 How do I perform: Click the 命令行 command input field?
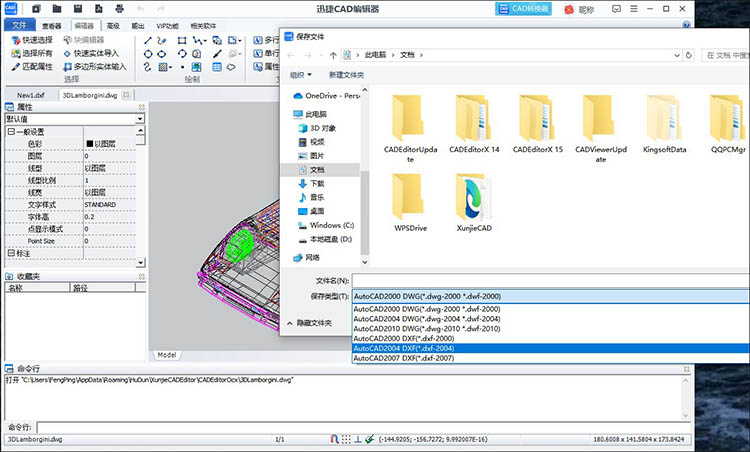pyautogui.click(x=364, y=427)
